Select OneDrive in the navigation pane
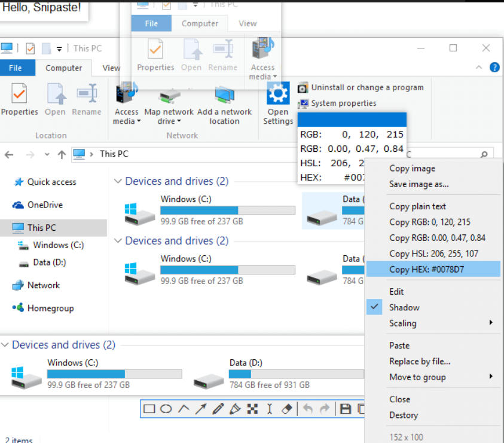Viewport: 504px width, 443px height. click(44, 205)
